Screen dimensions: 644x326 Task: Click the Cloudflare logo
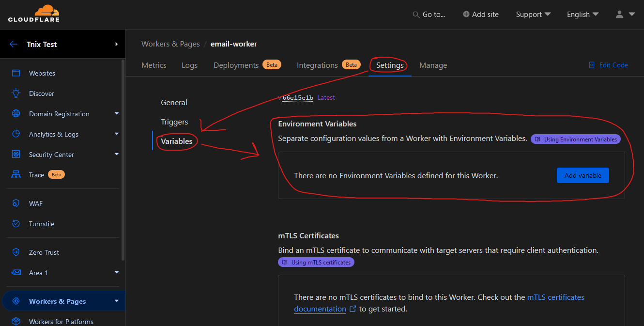click(33, 14)
